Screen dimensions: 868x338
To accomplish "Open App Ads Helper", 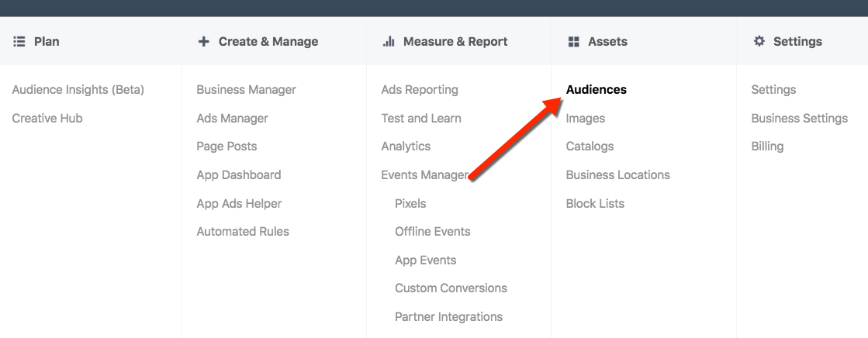I will coord(239,204).
